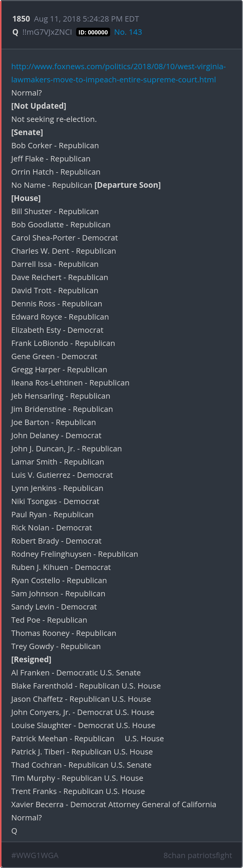Click the post link No. 143
This screenshot has width=243, height=868.
pos(128,32)
